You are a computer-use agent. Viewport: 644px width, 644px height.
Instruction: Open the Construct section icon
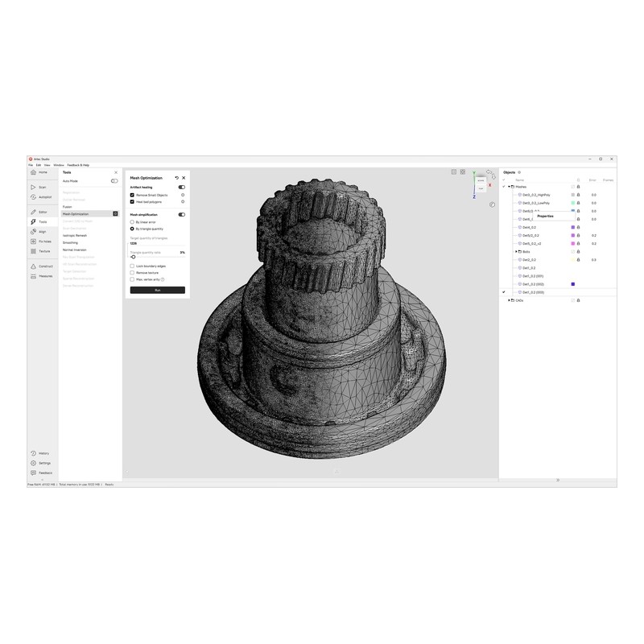pyautogui.click(x=33, y=266)
